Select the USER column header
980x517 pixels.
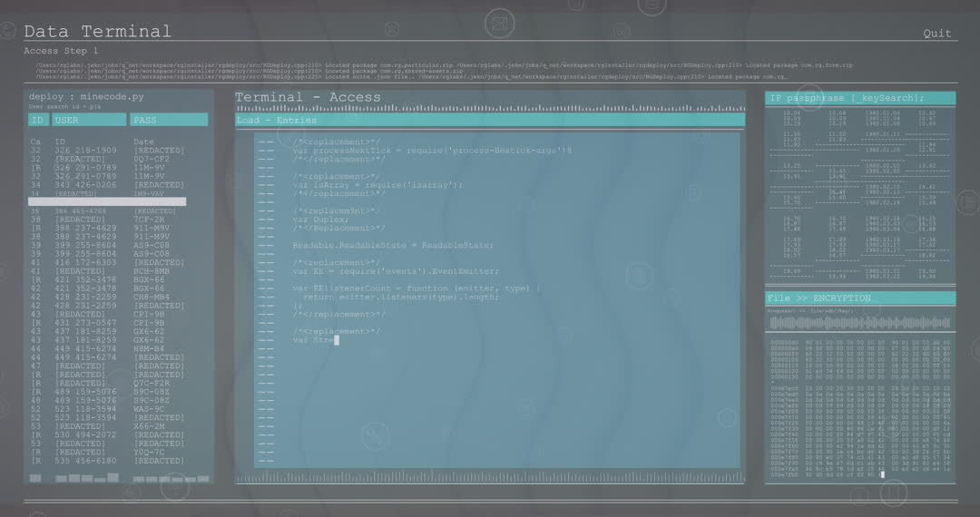coord(88,120)
